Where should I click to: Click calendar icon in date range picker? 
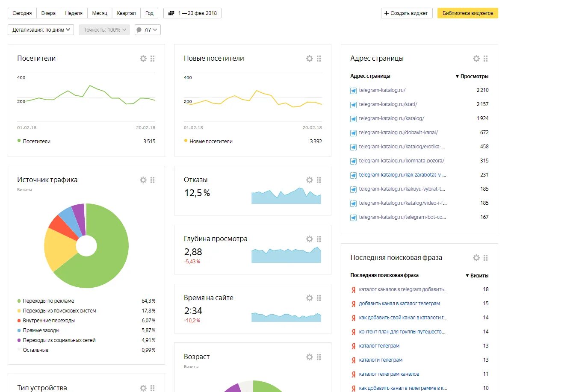coord(171,13)
